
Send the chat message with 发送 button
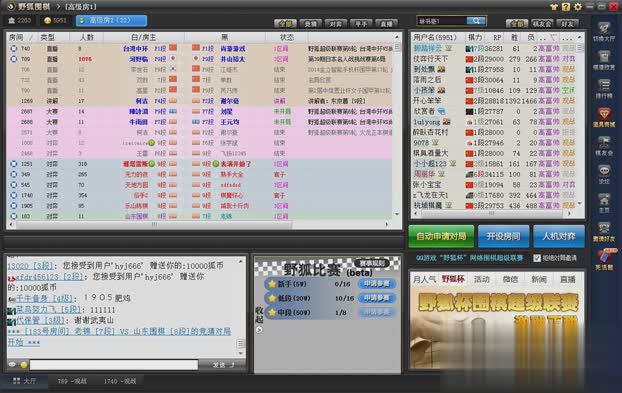point(223,365)
